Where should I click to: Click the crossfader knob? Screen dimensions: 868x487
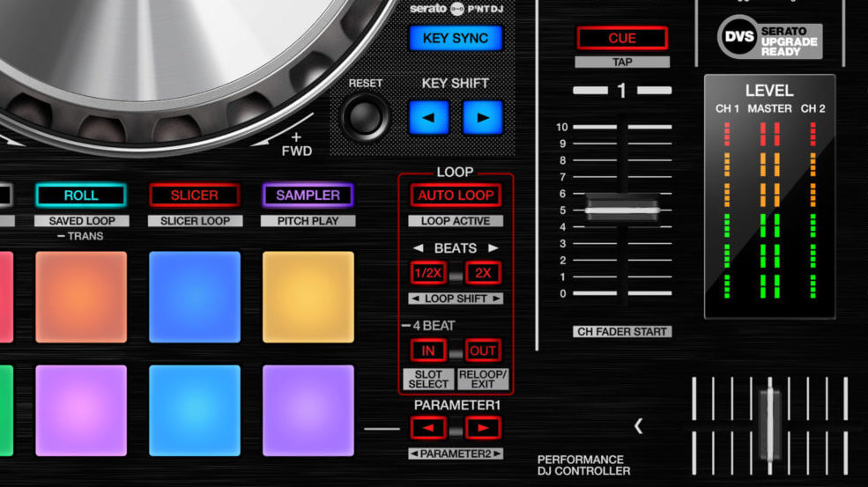click(x=769, y=412)
